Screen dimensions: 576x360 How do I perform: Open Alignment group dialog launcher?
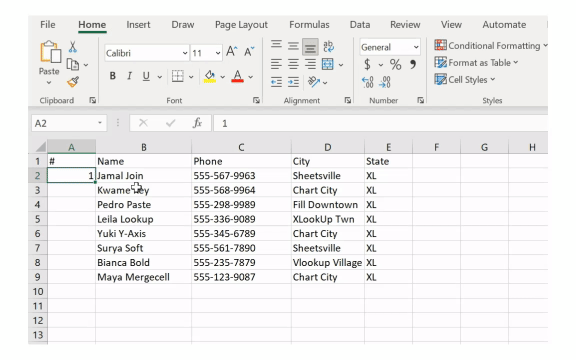coord(348,100)
